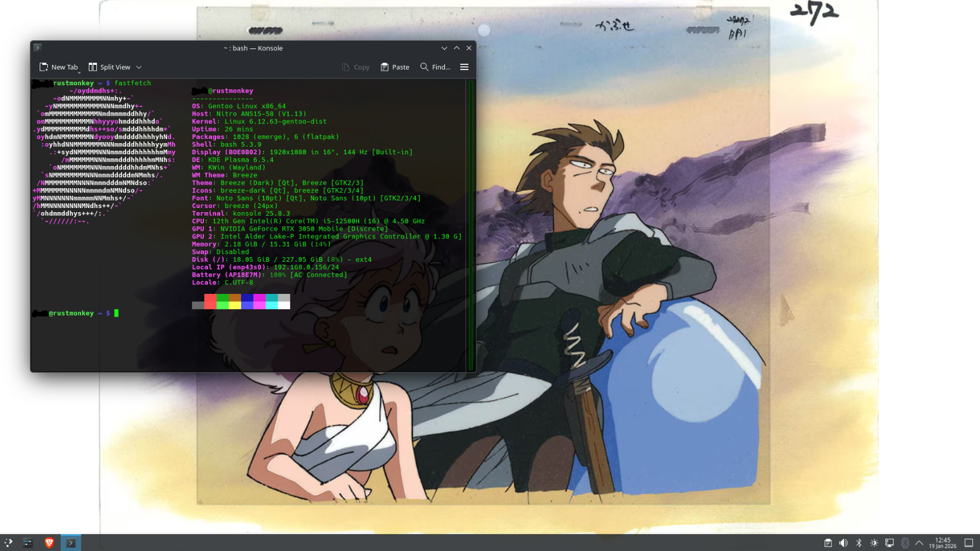Maximize the Konsole window
The image size is (980, 551).
pos(457,48)
